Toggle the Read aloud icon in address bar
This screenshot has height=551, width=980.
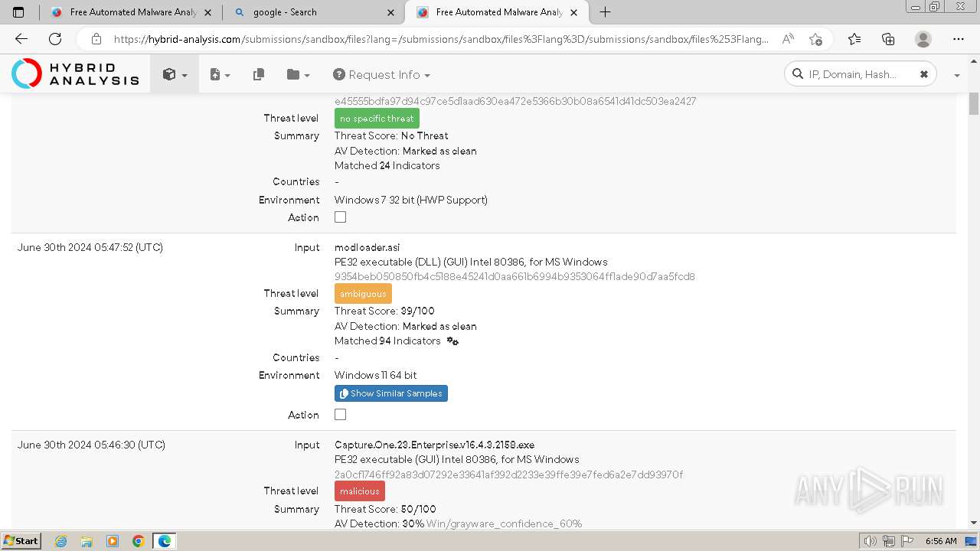point(788,39)
